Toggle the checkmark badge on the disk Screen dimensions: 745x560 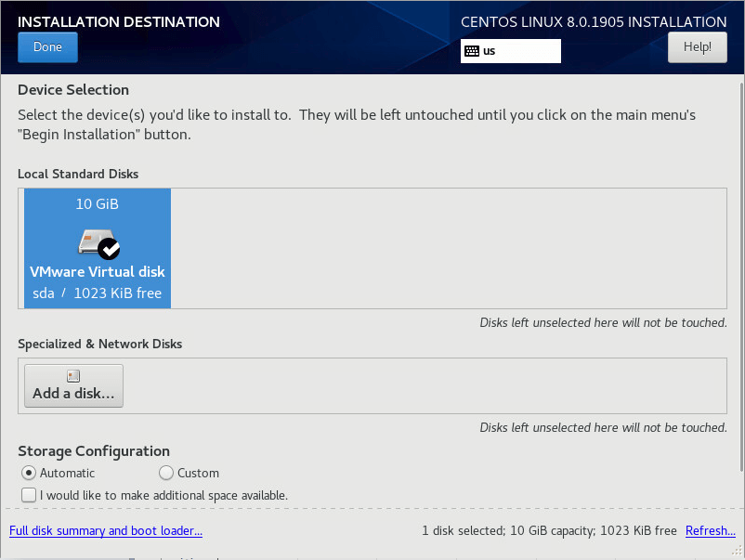(x=110, y=248)
